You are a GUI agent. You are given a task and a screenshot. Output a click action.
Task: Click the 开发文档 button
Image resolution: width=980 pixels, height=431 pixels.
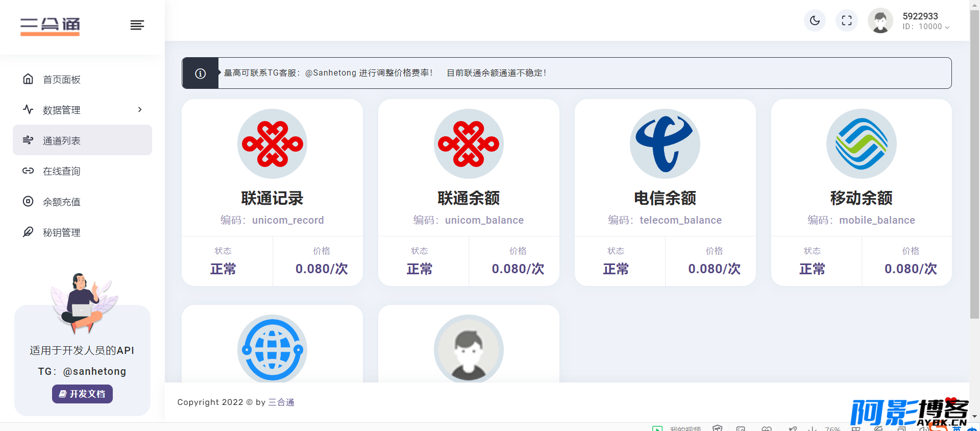(82, 394)
